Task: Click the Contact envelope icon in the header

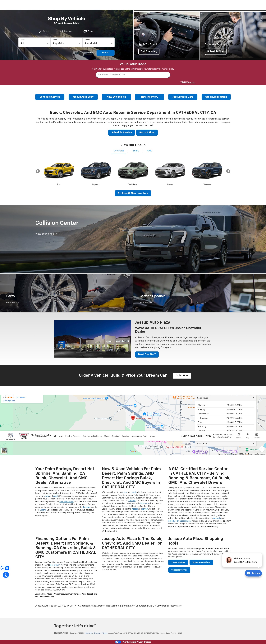Action: 256,434
